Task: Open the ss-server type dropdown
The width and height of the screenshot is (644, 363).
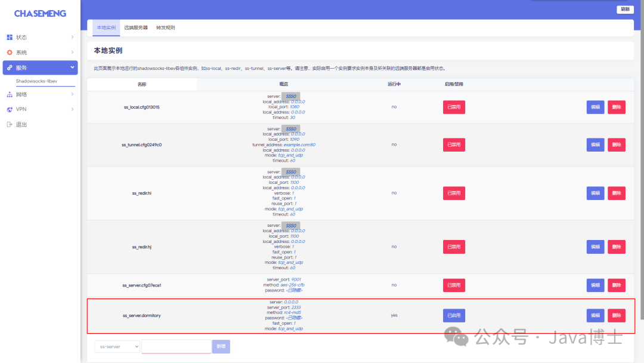Action: [x=117, y=346]
